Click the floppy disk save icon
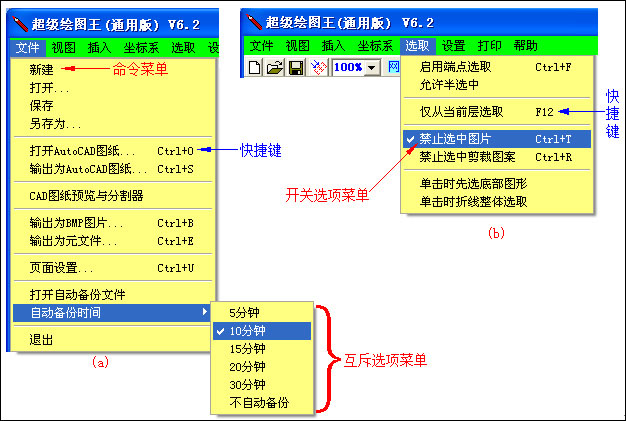The image size is (626, 421). 295,67
